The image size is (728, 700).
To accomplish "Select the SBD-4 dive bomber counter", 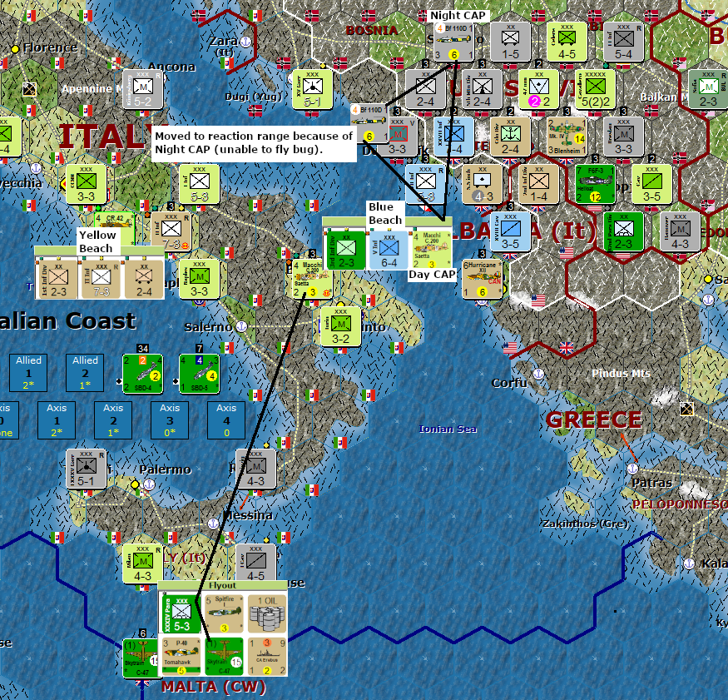I will pyautogui.click(x=142, y=374).
